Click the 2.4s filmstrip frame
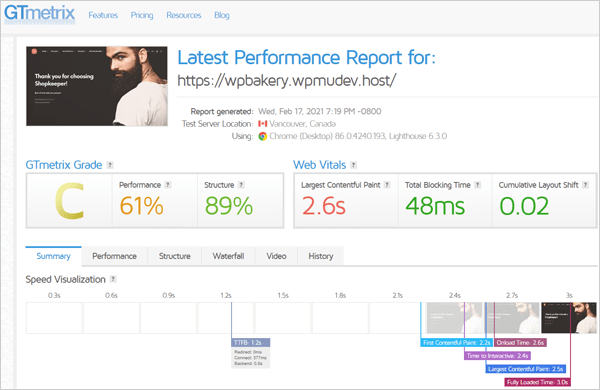Viewport: 600px width, 390px height. 454,318
